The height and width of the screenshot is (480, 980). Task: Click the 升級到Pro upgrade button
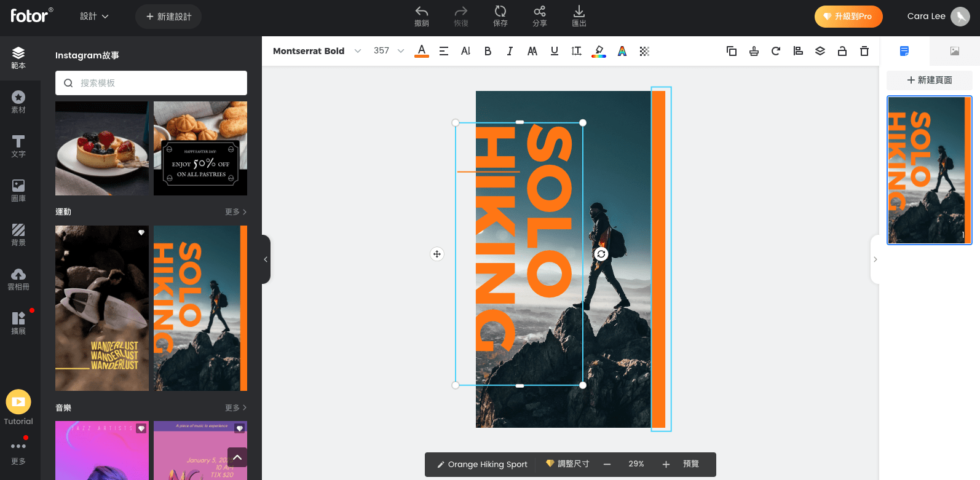[x=848, y=17]
